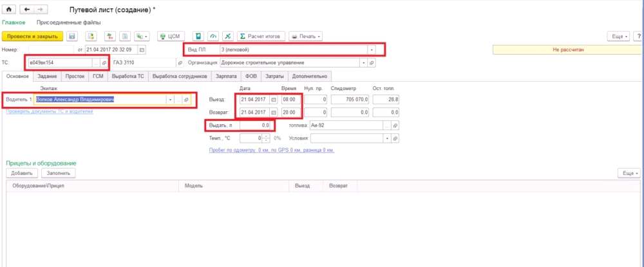Screen dimensions: 644x267
Task: Click Провести и закрыть button
Action: pos(32,37)
